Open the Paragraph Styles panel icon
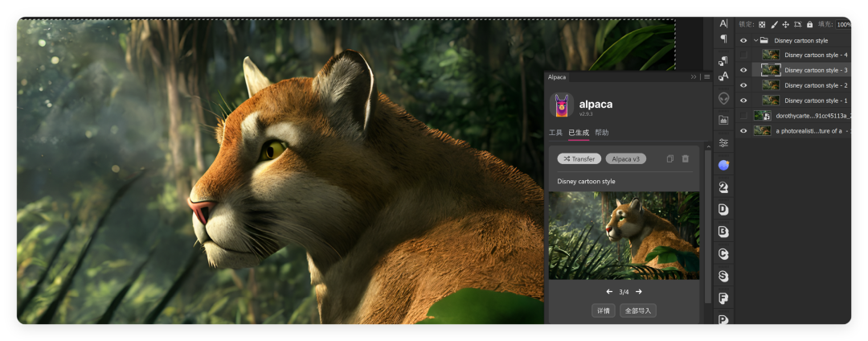 click(723, 60)
